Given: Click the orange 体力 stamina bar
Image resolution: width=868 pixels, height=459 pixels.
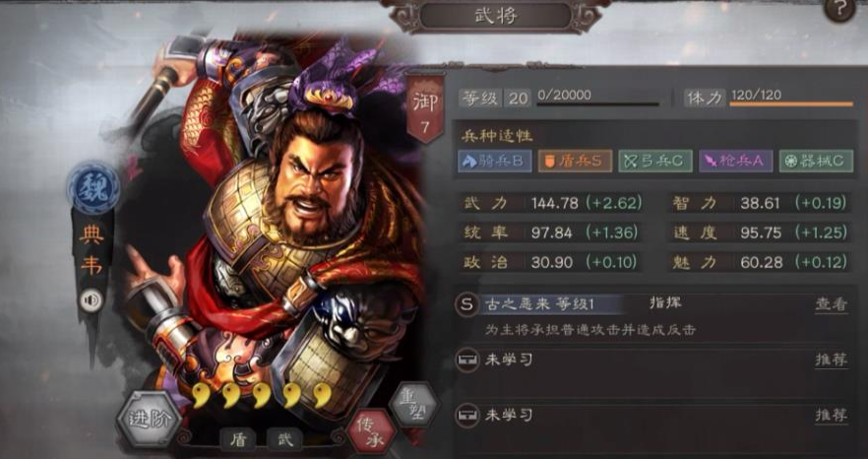Looking at the screenshot, I should click(x=791, y=103).
